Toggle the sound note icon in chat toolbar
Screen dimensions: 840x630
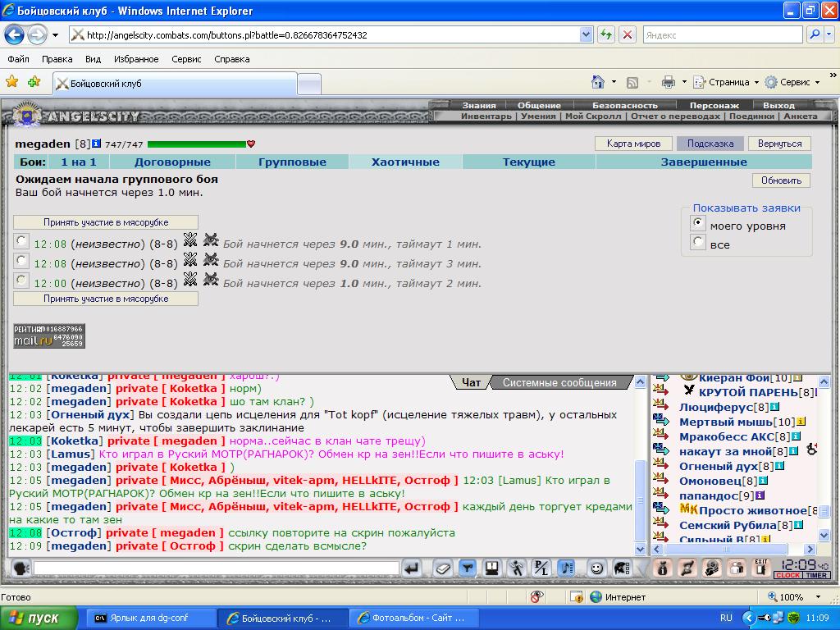pyautogui.click(x=566, y=568)
